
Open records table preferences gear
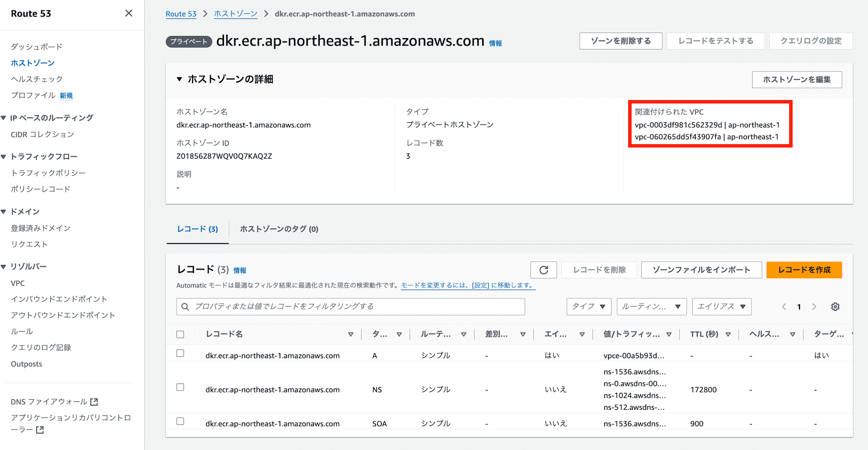(835, 307)
